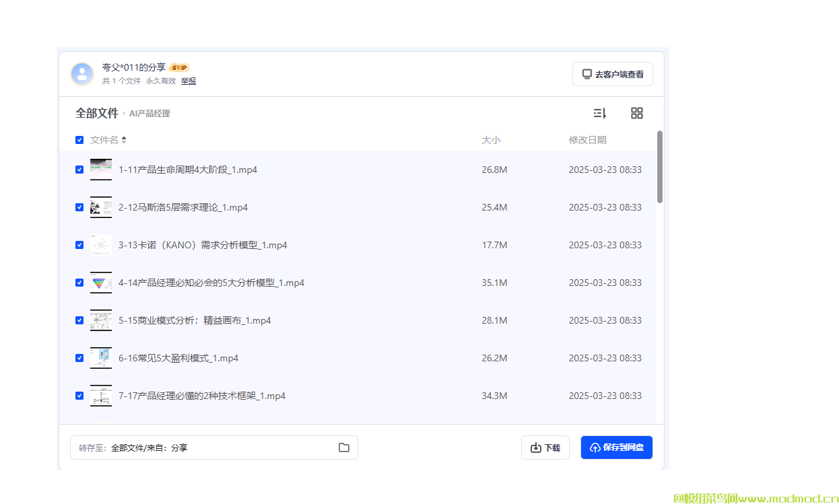Viewport: 839px width, 504px height.
Task: Open the sort order icon
Action: (x=600, y=113)
